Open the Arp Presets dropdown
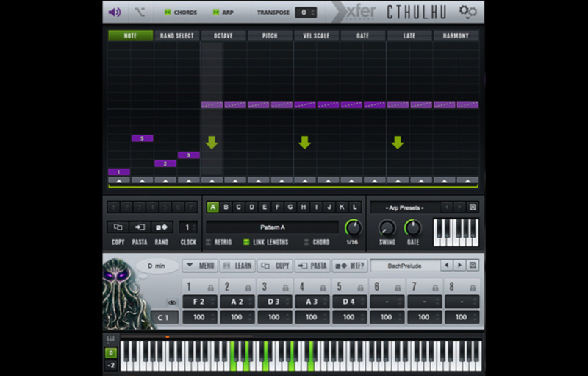Viewport: 588px width, 376px height. (x=405, y=207)
